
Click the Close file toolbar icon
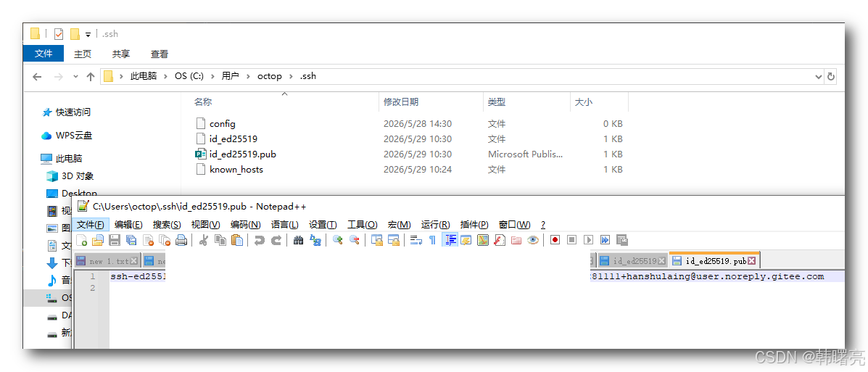tap(148, 240)
